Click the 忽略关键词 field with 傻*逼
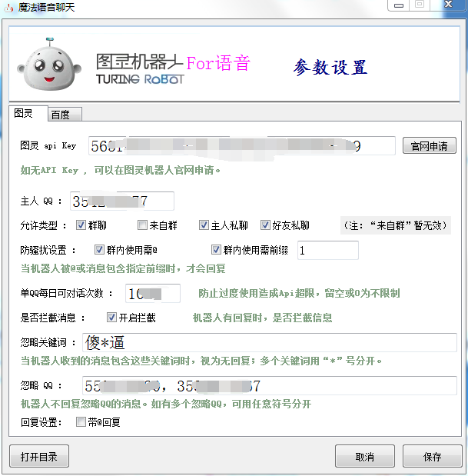The height and width of the screenshot is (476, 468). [269, 342]
